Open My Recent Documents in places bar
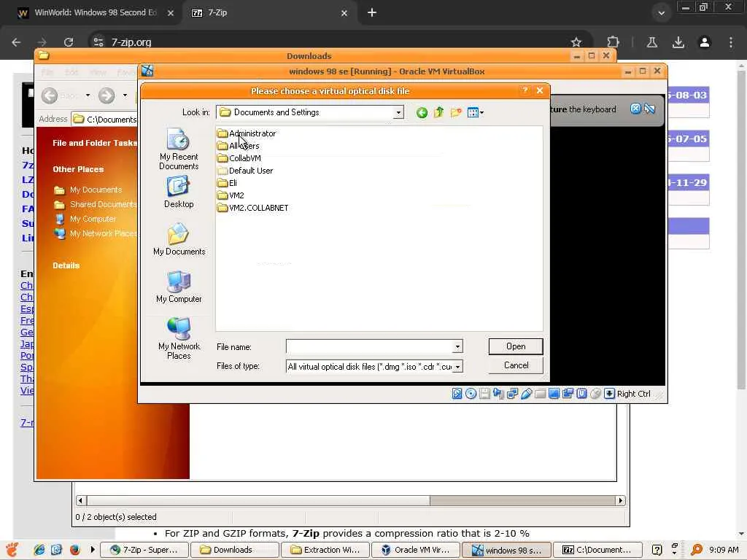The width and height of the screenshot is (747, 560). tap(179, 149)
